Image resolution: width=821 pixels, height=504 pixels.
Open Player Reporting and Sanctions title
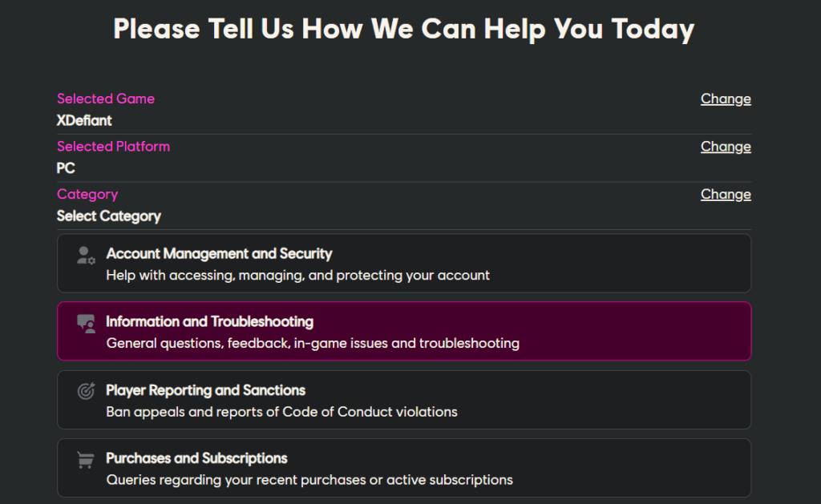(x=205, y=390)
